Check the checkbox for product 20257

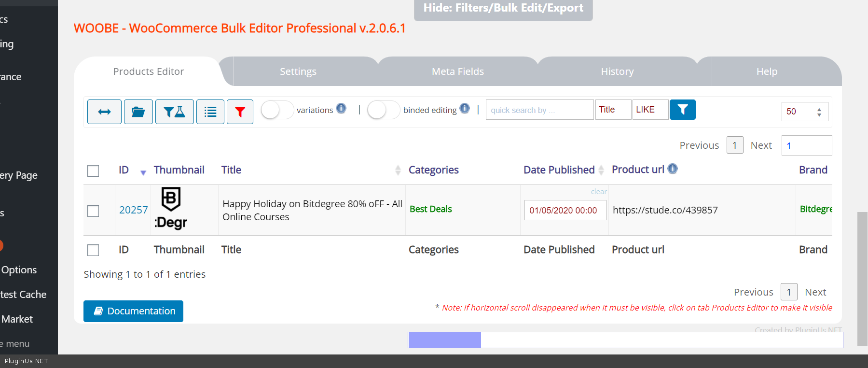(93, 211)
